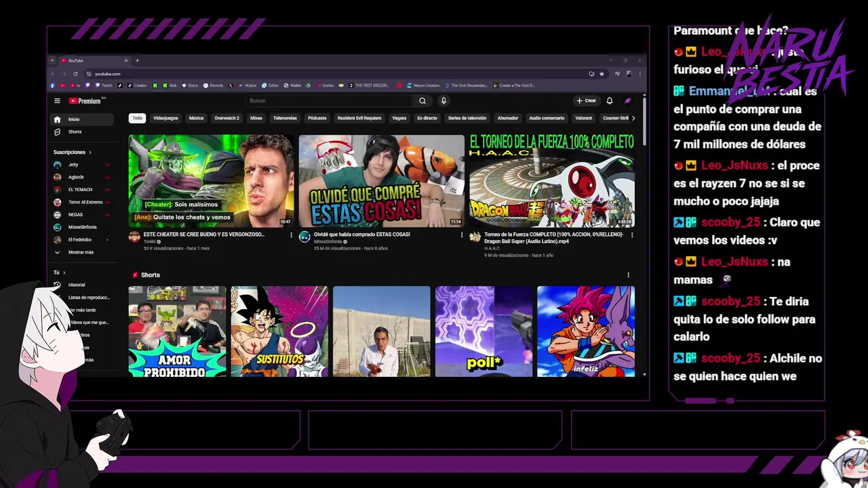Image resolution: width=868 pixels, height=488 pixels.
Task: Select the Música filter chip
Action: (x=196, y=118)
